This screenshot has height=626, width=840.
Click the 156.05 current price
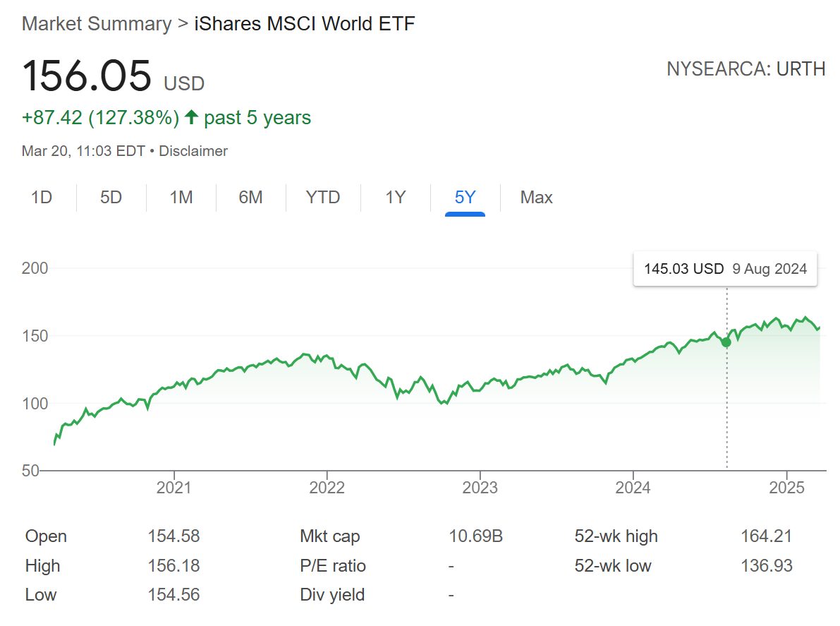pyautogui.click(x=87, y=76)
